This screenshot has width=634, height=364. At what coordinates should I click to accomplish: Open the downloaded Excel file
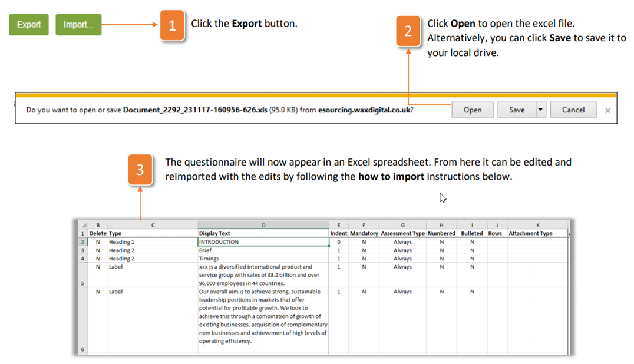[473, 110]
